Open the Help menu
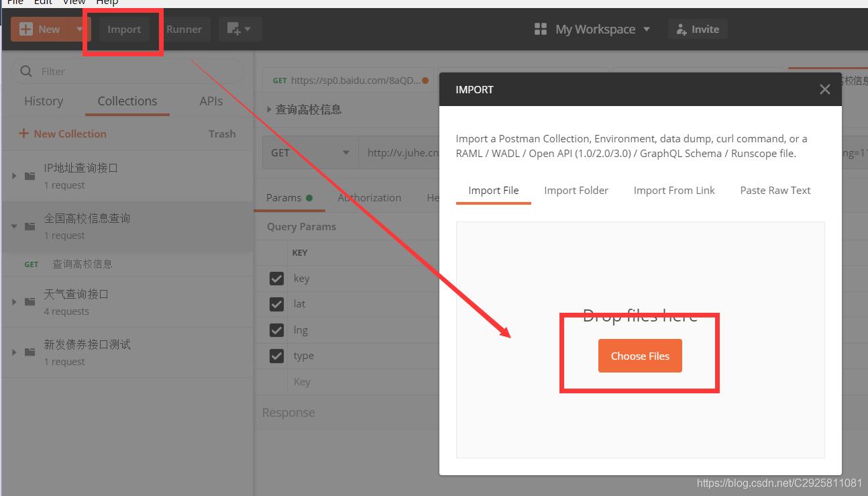The image size is (868, 496). pos(107,3)
